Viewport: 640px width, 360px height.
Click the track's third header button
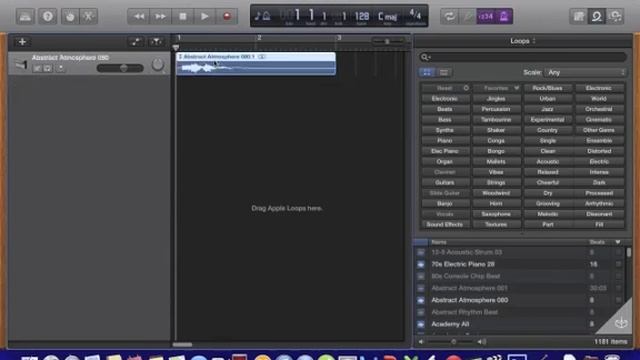[60, 68]
